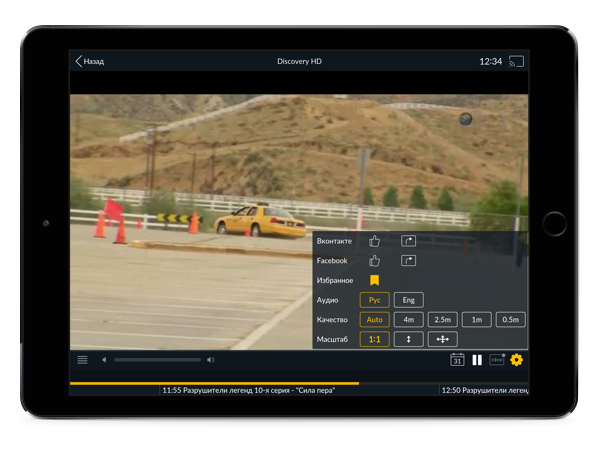Like the program on Вконтакте

tap(374, 241)
